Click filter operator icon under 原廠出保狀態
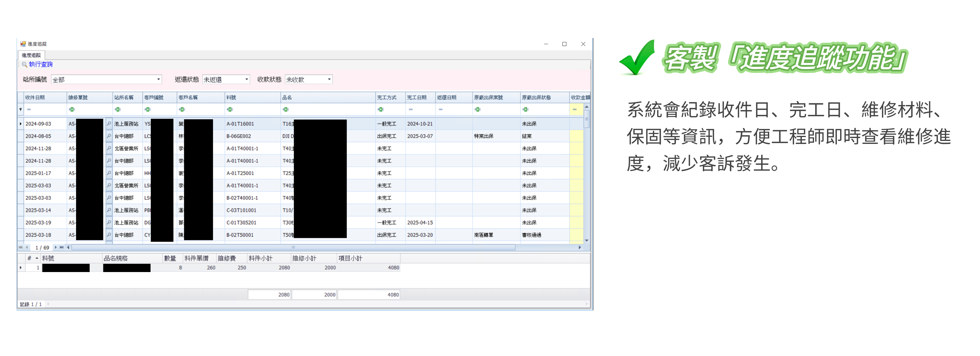The width and height of the screenshot is (980, 356). click(x=525, y=109)
